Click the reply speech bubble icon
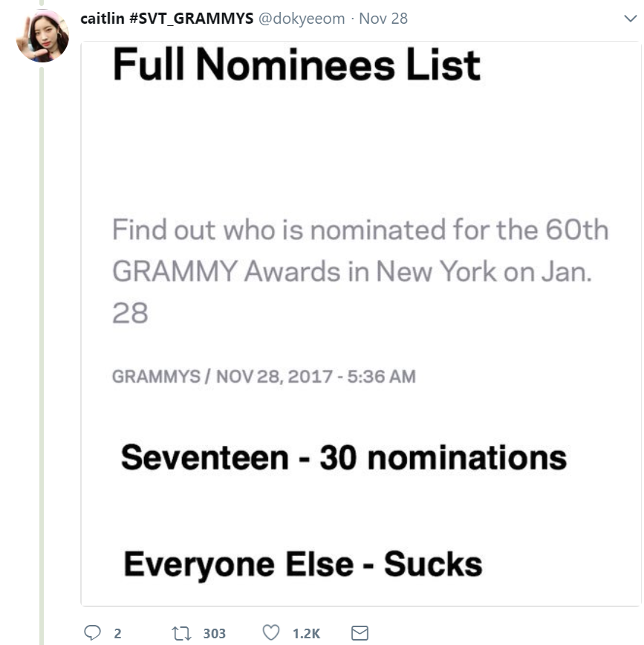The image size is (644, 645). [92, 633]
